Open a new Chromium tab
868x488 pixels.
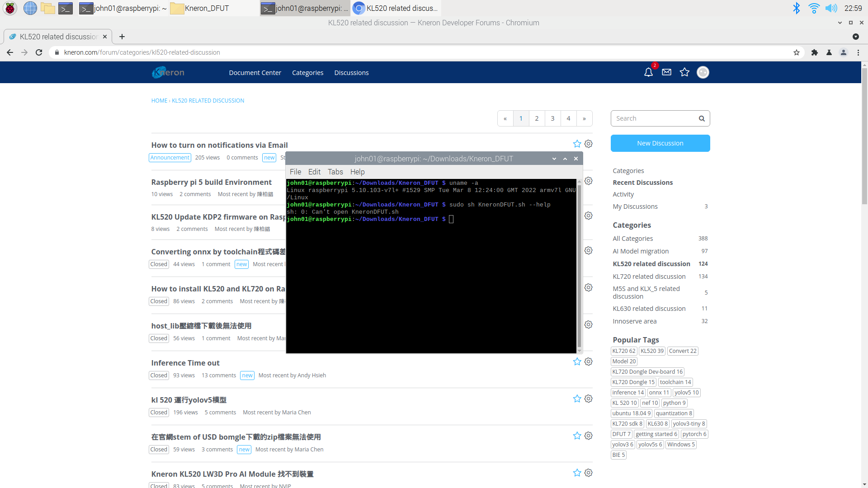pos(122,37)
